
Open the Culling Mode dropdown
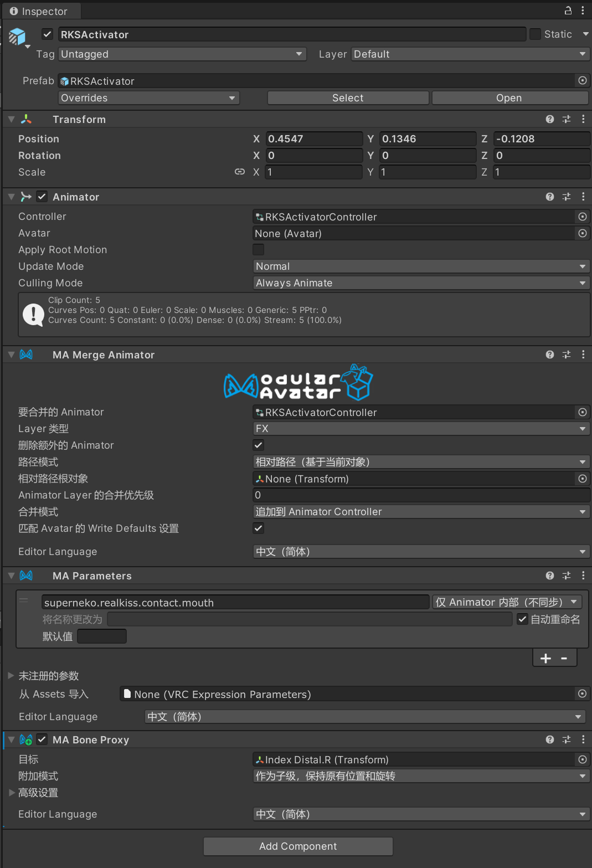click(x=421, y=283)
